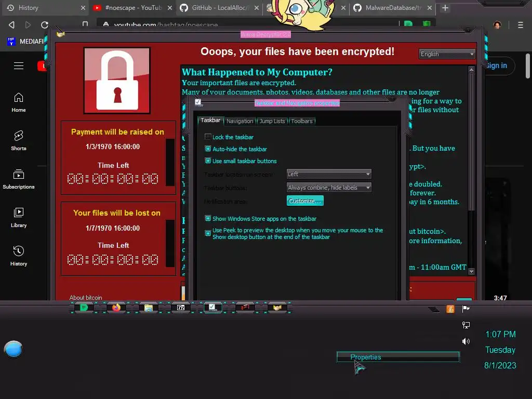
Task: Reload the browser page
Action: click(45, 25)
